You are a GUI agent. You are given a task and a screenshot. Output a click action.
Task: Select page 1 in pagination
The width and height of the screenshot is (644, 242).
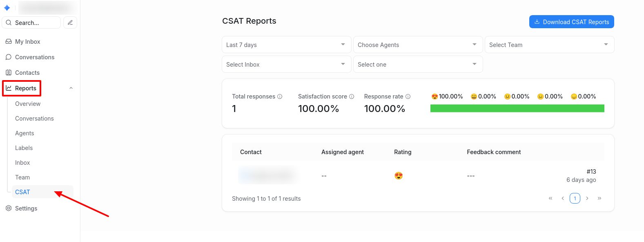[x=575, y=198]
